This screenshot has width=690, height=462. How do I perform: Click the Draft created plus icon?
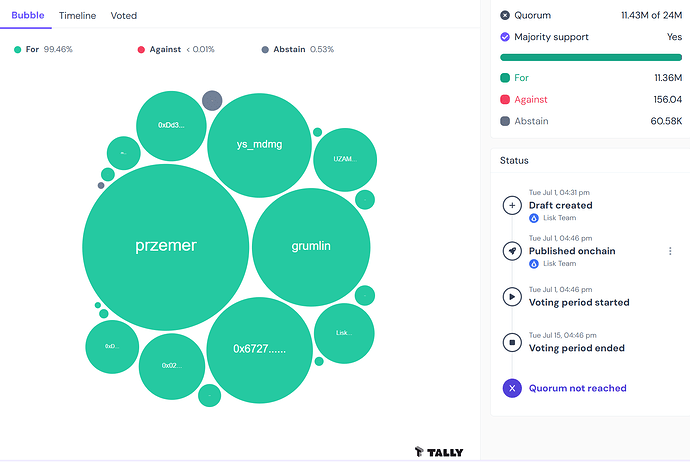point(512,205)
